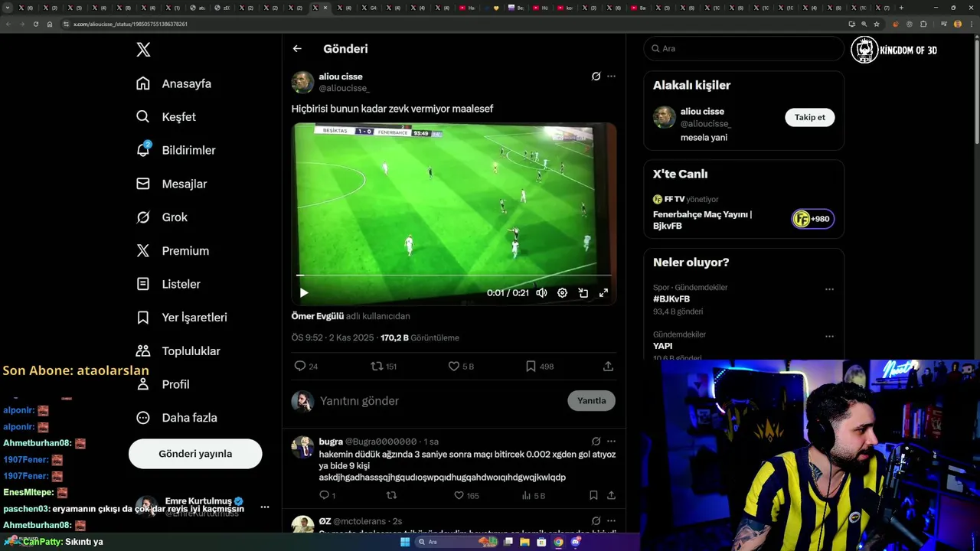
Task: Join Fenerbahçe Maç Yayını live broadcast
Action: click(x=702, y=220)
